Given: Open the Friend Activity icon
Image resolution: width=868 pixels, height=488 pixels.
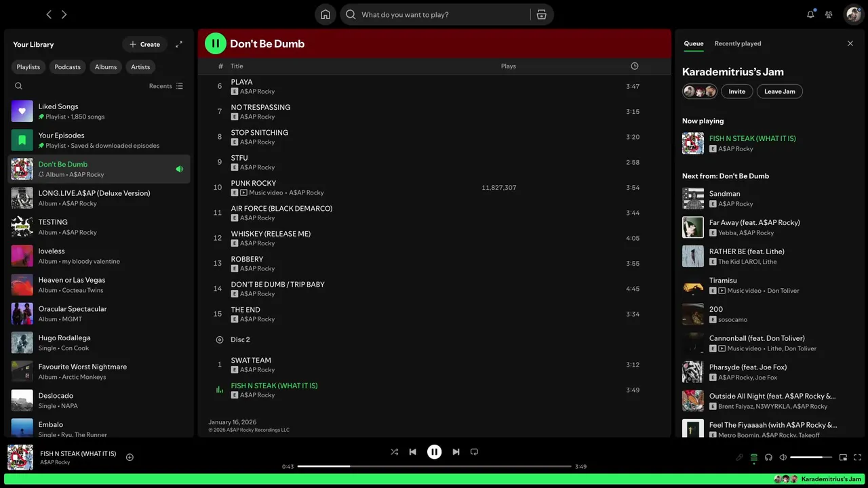Looking at the screenshot, I should click(829, 14).
